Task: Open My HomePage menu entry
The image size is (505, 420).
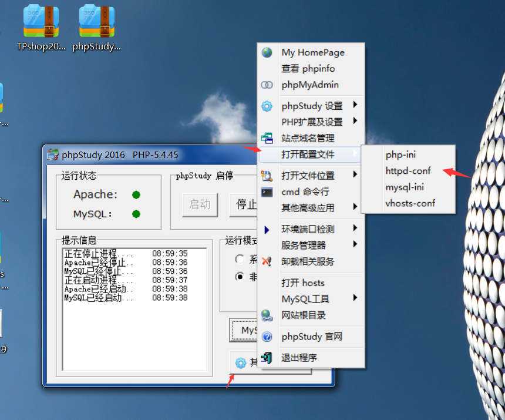Action: click(311, 52)
